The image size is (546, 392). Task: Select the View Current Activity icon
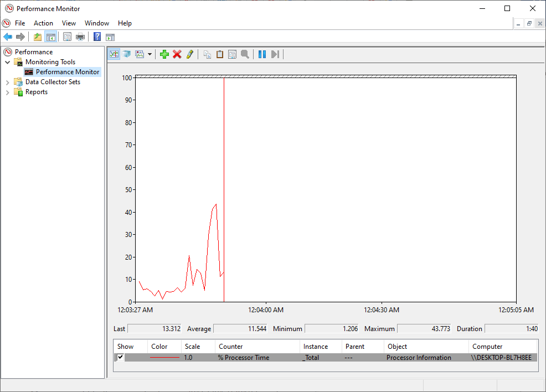(114, 54)
